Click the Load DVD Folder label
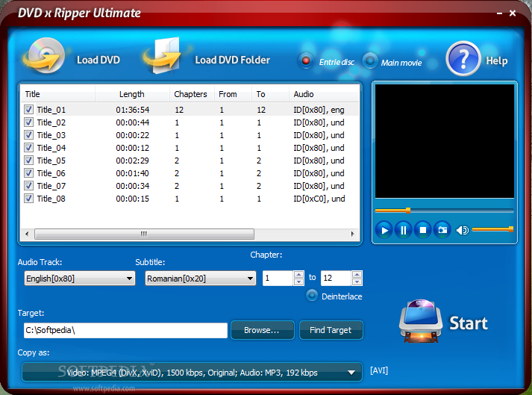Screen dimensions: 532x395 (232, 60)
